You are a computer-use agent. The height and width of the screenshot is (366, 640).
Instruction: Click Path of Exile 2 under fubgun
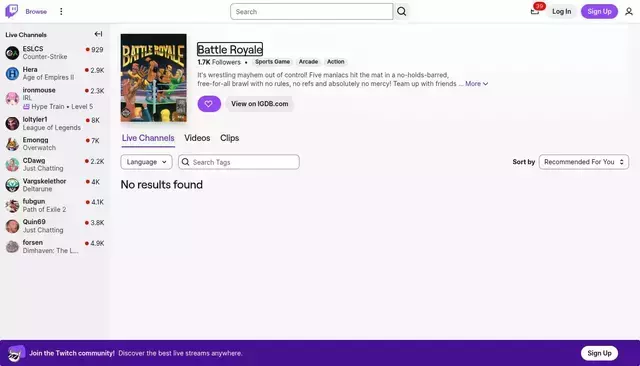pyautogui.click(x=44, y=209)
